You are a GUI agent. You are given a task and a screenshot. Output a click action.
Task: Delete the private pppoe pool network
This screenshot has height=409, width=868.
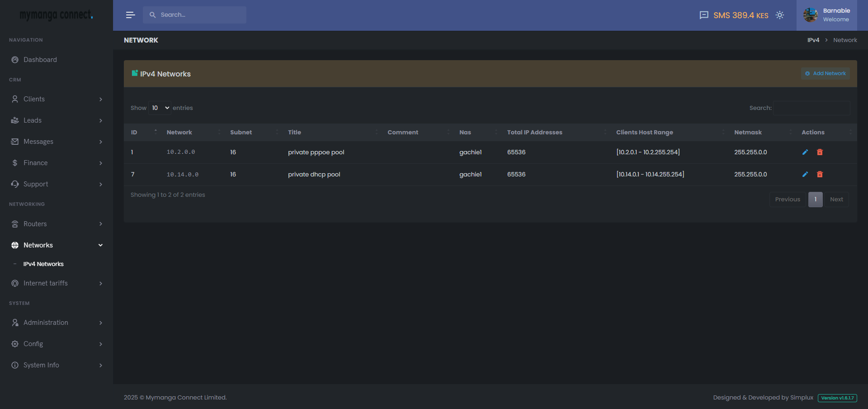pyautogui.click(x=820, y=152)
